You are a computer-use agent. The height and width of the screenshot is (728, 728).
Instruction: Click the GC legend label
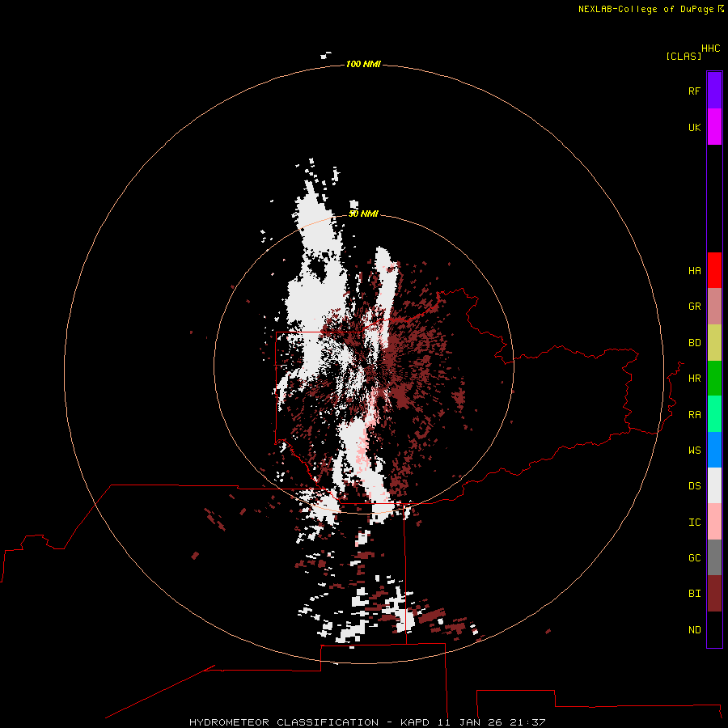[694, 557]
